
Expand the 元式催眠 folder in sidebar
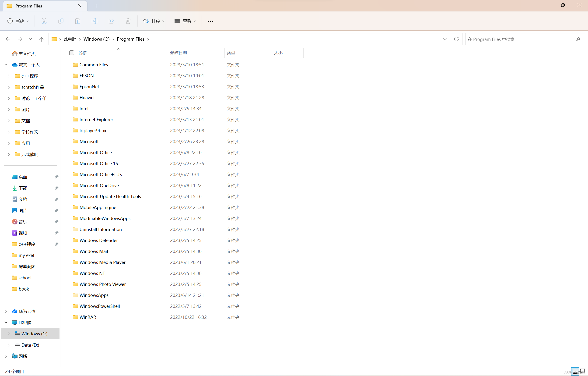coord(9,155)
